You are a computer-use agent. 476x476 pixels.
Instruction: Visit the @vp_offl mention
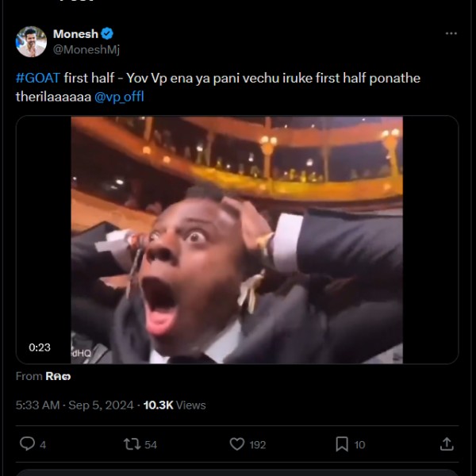[119, 95]
